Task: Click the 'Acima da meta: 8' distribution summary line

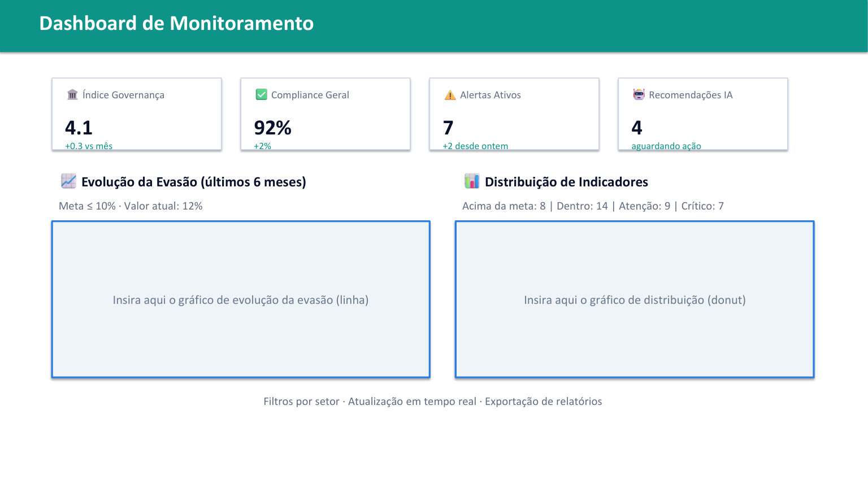Action: pyautogui.click(x=593, y=206)
